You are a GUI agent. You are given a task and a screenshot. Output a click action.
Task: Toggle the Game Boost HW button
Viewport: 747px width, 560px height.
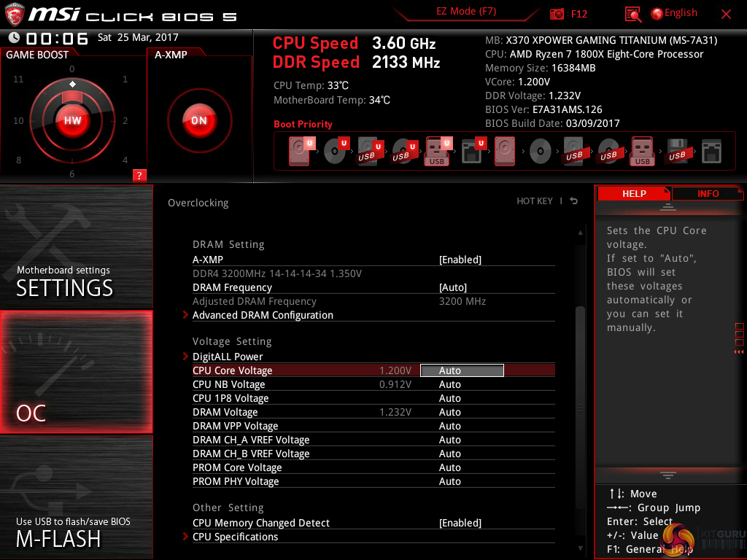pos(72,120)
